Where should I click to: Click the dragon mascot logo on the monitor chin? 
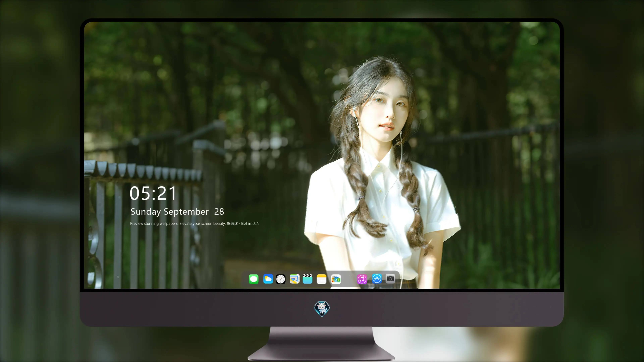322,309
